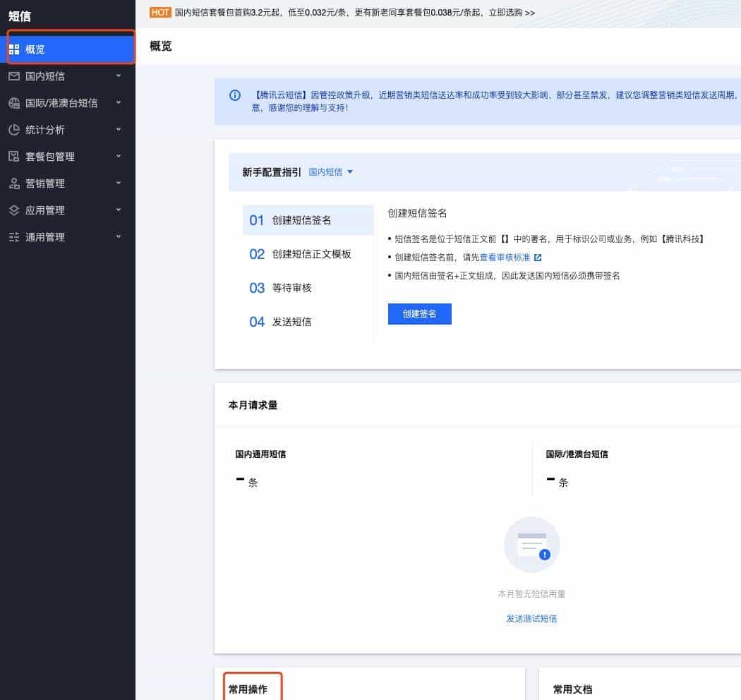741x700 pixels.
Task: Click the info icon in the policy notice
Action: [234, 95]
